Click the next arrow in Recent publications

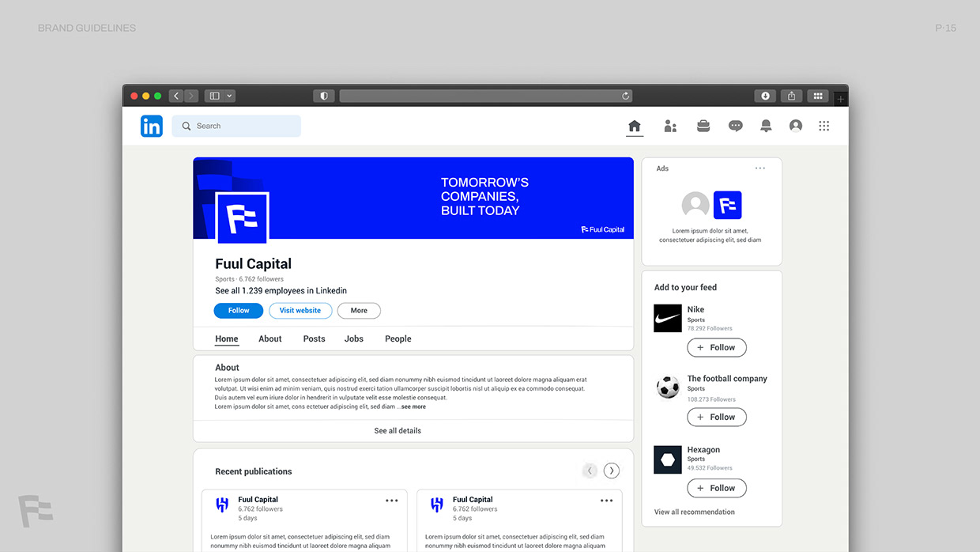click(x=611, y=470)
